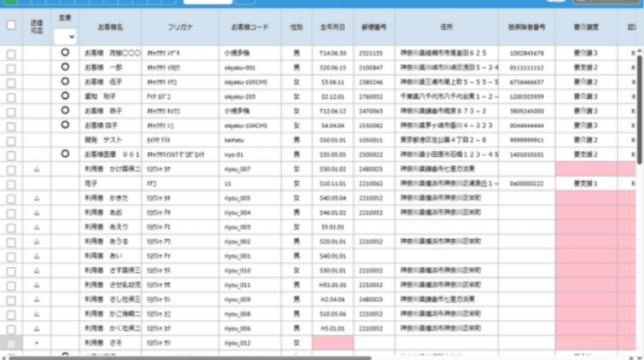Click the change circle mark in okyaku-001 row

[65, 67]
